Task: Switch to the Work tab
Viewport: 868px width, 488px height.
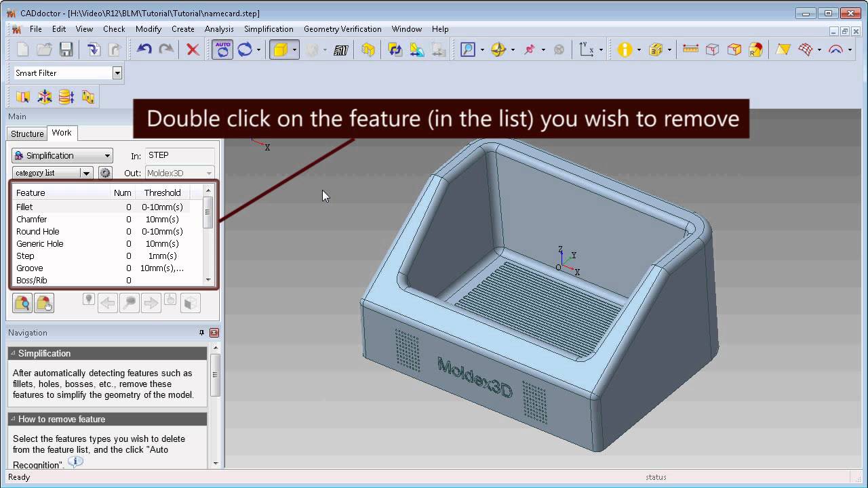Action: 62,133
